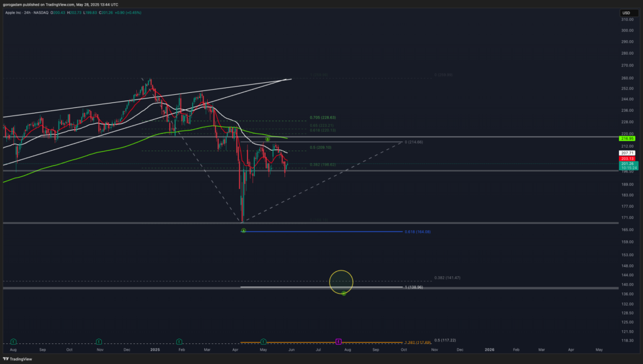Click the red 203.13 price label
This screenshot has height=364, width=643.
628,159
